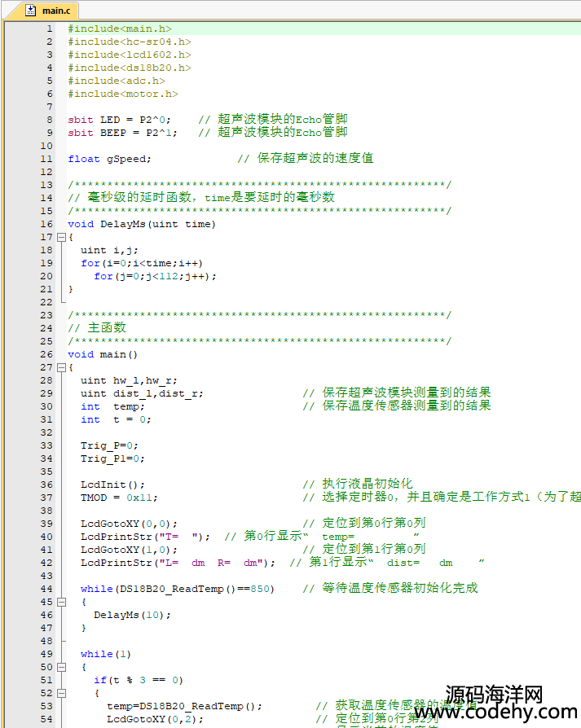The width and height of the screenshot is (581, 728).
Task: Click '#include<motor.h>' on line 6
Action: 123,94
